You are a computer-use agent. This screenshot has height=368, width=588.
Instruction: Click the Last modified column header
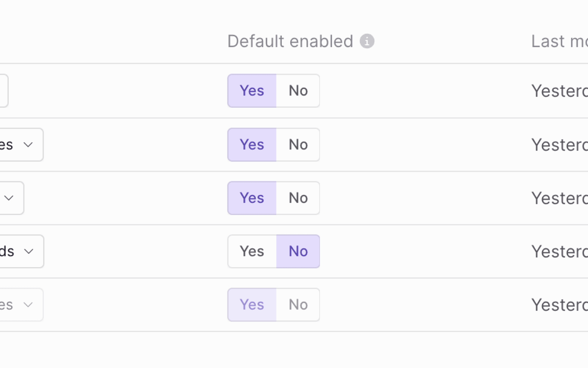[559, 41]
